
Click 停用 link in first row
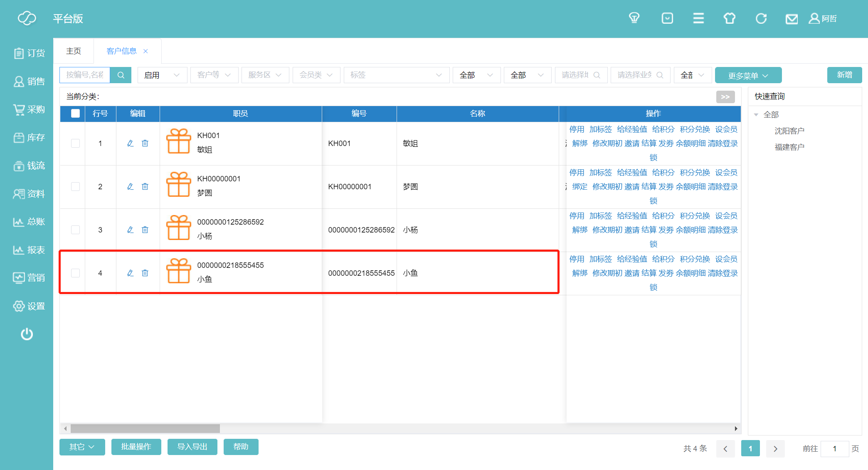pos(577,129)
